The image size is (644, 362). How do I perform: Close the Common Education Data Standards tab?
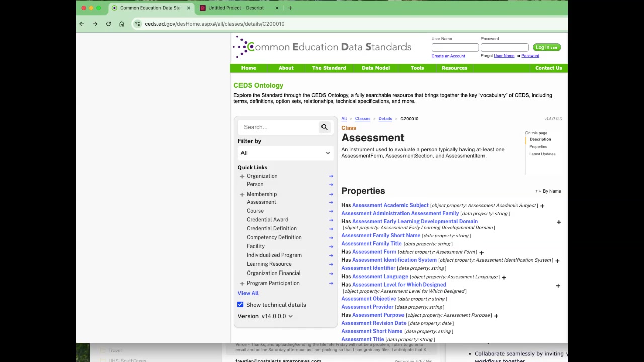[x=188, y=8]
